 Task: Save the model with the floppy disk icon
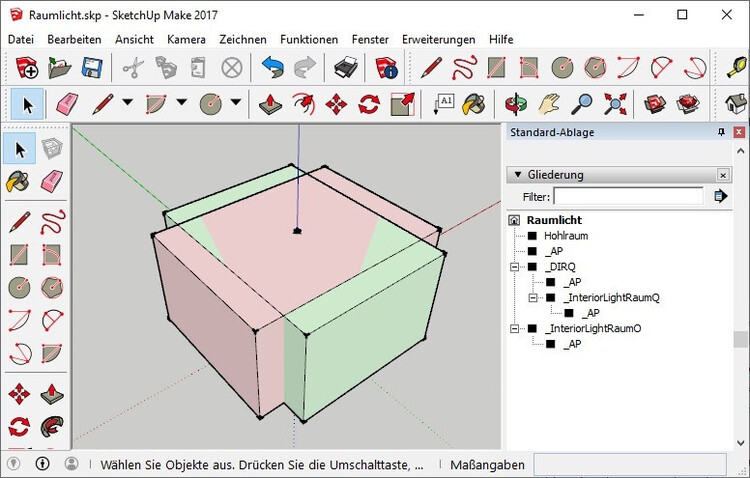point(92,67)
